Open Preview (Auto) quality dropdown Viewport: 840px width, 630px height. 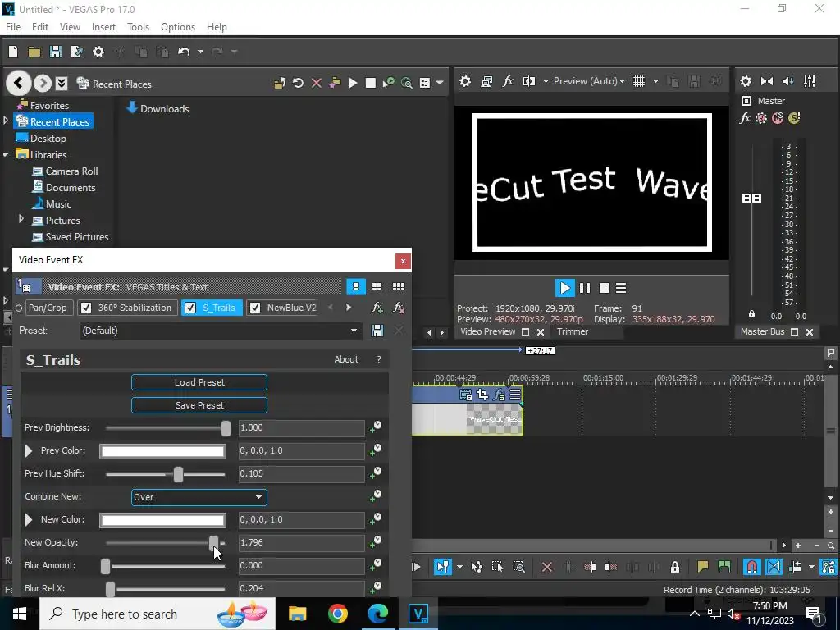(589, 81)
